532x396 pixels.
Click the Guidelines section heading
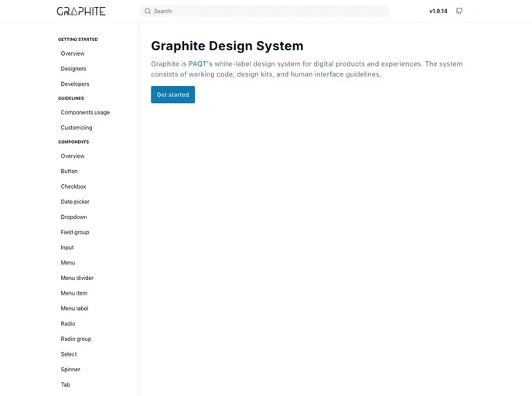[71, 98]
